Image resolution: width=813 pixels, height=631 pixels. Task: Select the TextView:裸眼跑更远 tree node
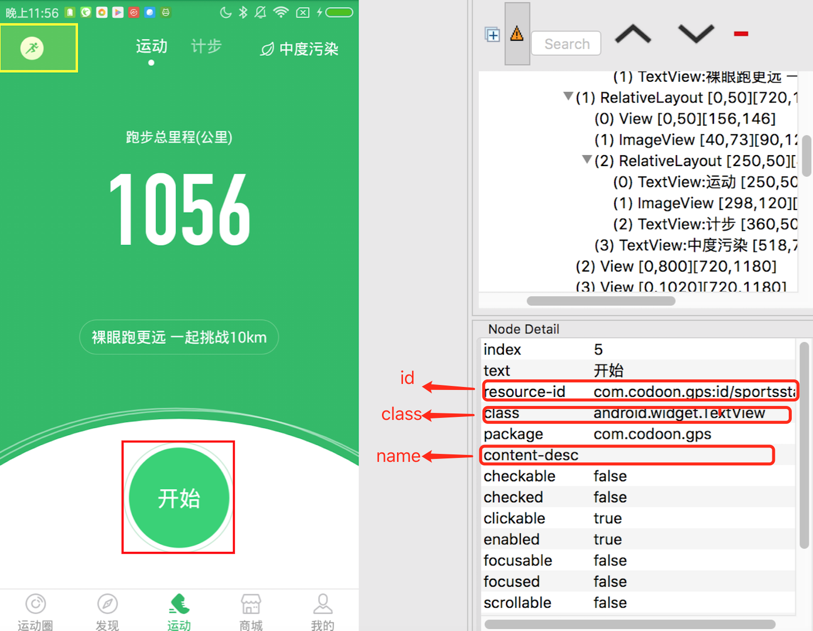pyautogui.click(x=705, y=77)
